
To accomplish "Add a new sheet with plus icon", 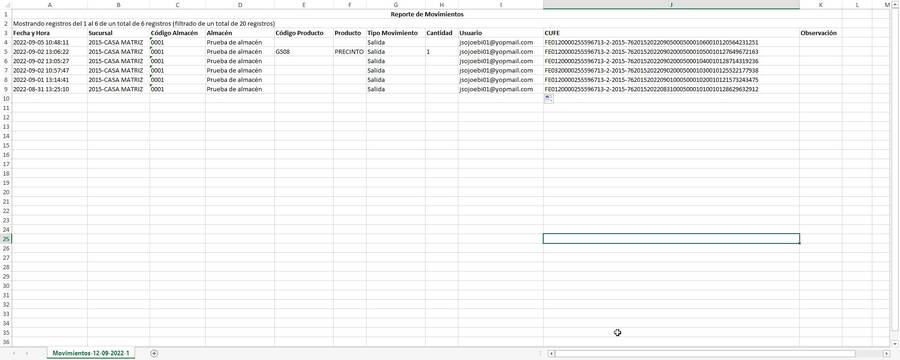I will click(x=154, y=353).
